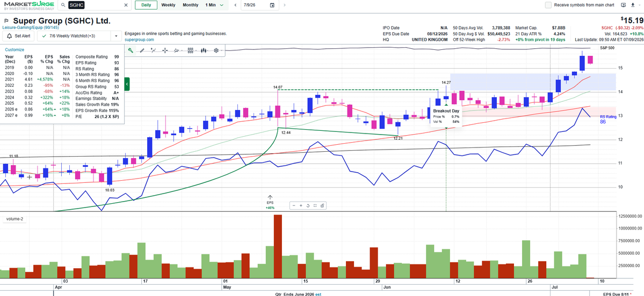Click the Breakout Day tooltip

pyautogui.click(x=447, y=116)
